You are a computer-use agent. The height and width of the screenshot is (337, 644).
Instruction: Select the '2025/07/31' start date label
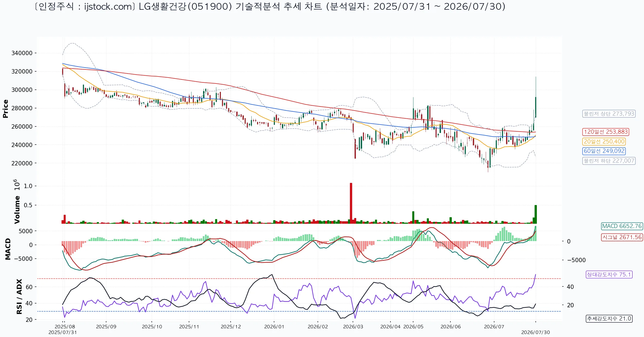point(63,332)
